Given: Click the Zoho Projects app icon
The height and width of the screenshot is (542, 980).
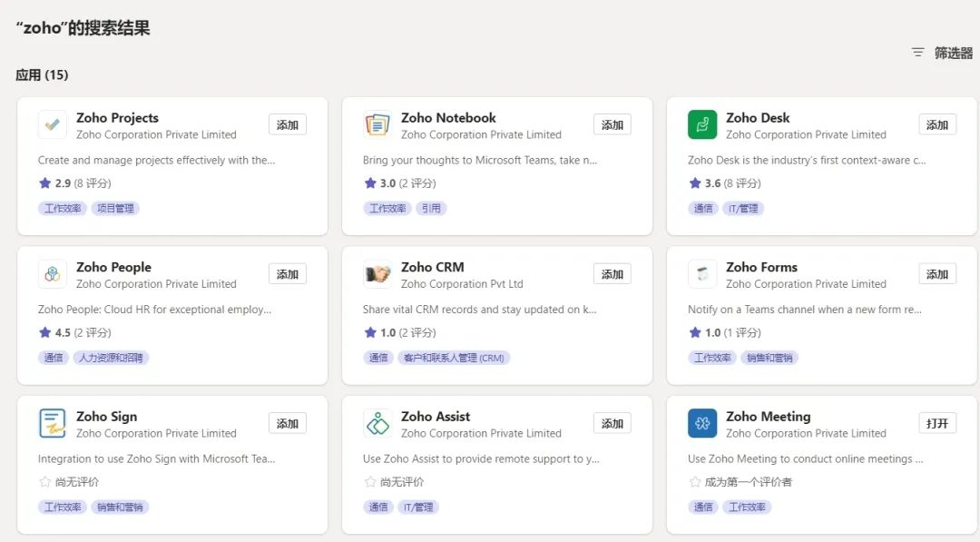Looking at the screenshot, I should [x=53, y=124].
